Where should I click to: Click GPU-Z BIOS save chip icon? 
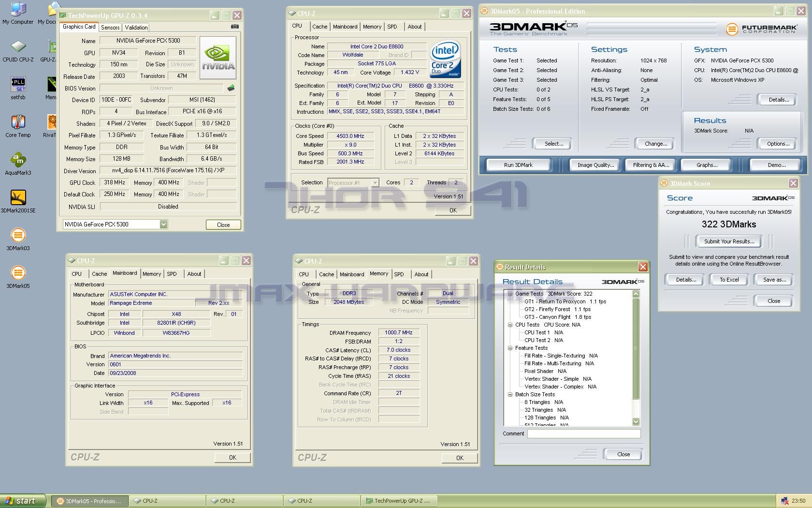pos(231,88)
